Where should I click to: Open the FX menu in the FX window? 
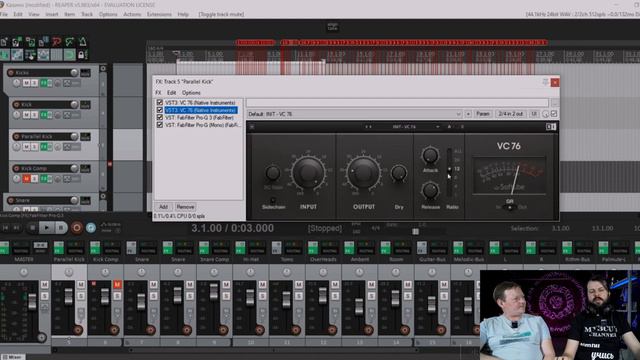point(158,93)
